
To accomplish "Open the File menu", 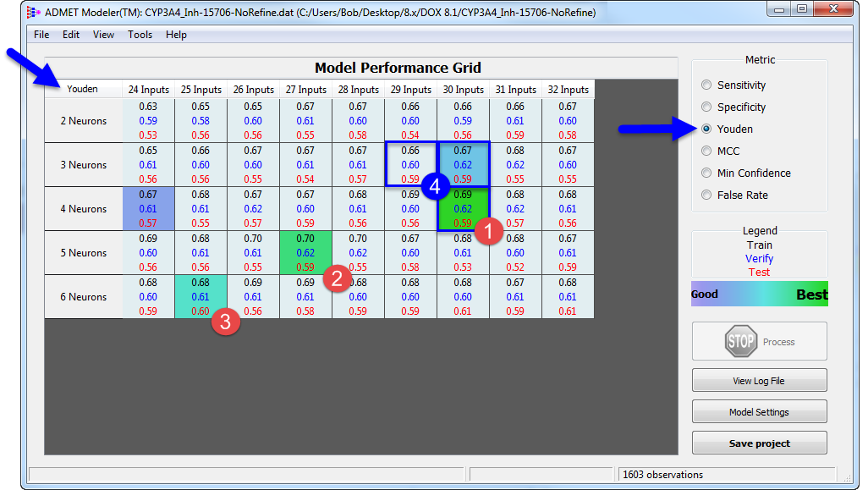I will 41,35.
